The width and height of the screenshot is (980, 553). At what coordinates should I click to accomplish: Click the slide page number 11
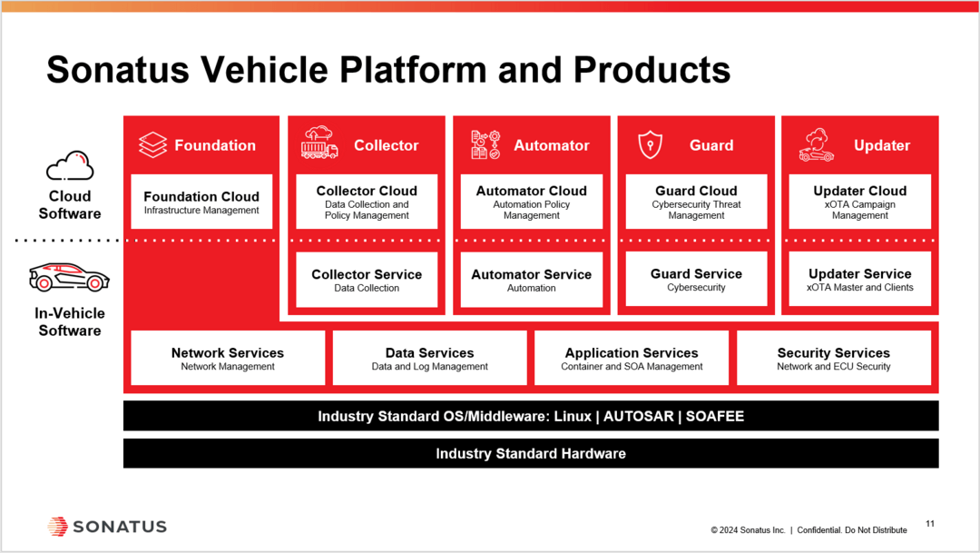click(x=930, y=524)
